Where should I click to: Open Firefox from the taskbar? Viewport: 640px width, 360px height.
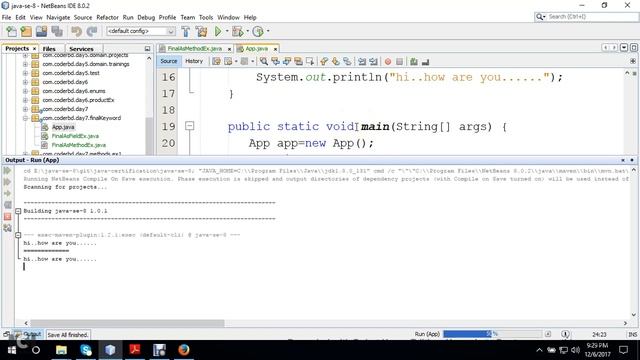click(x=184, y=350)
